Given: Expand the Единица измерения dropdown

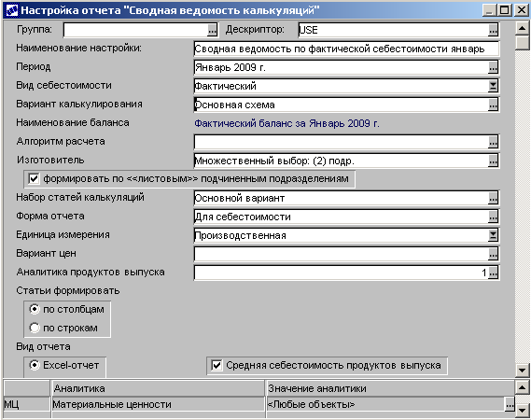Looking at the screenshot, I should pyautogui.click(x=493, y=235).
